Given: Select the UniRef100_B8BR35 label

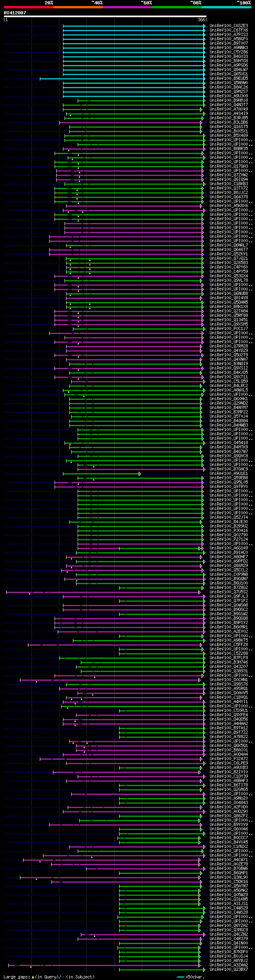Looking at the screenshot, I should coord(229,149).
